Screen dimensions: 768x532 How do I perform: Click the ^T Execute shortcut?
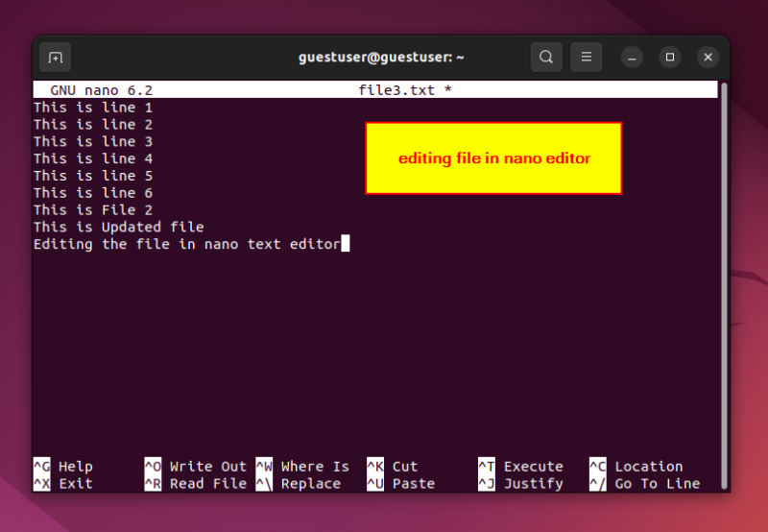tap(520, 467)
